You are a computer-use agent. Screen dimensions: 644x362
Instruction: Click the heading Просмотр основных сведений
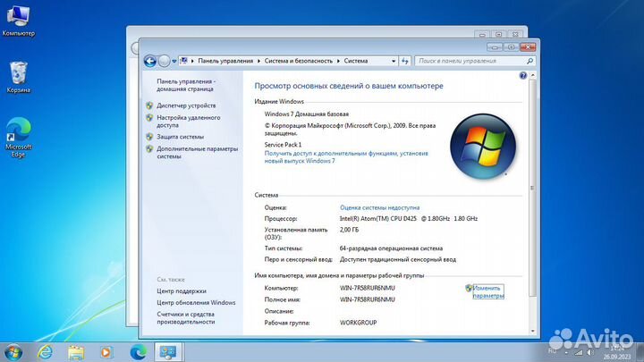coord(349,86)
